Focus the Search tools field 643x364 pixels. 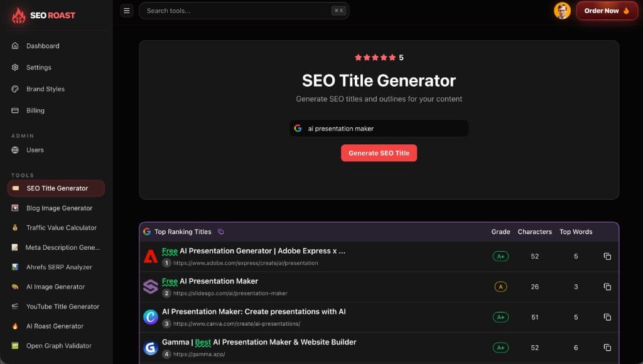point(244,11)
